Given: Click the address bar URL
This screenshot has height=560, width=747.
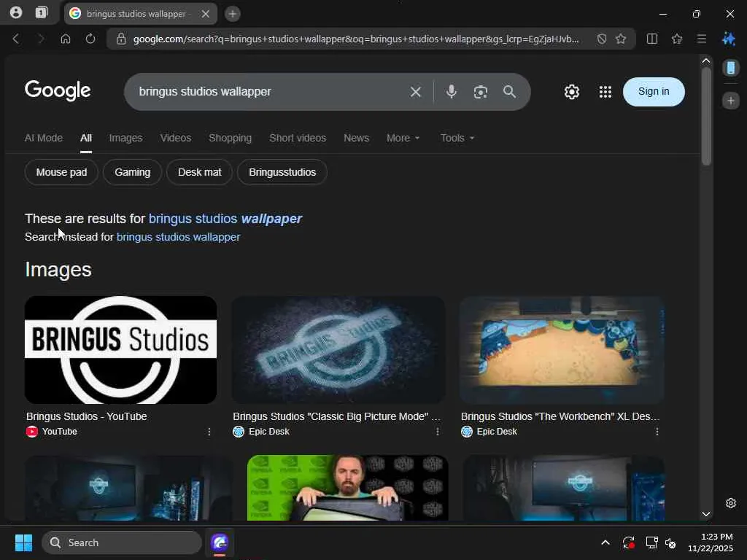Looking at the screenshot, I should [x=356, y=39].
